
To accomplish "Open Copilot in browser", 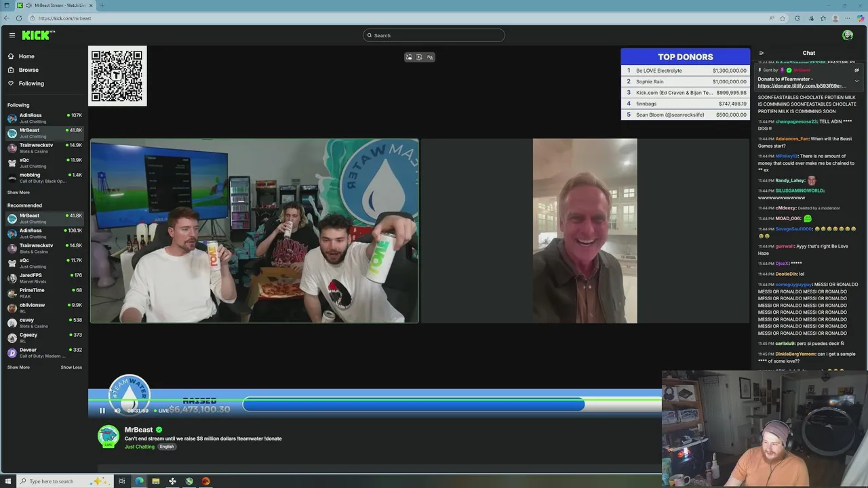I will (860, 18).
